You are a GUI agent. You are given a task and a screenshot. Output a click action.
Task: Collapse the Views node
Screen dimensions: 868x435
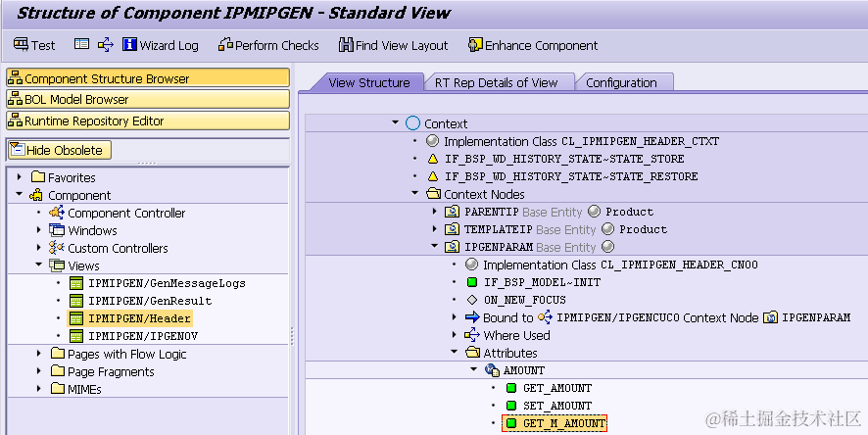point(39,266)
